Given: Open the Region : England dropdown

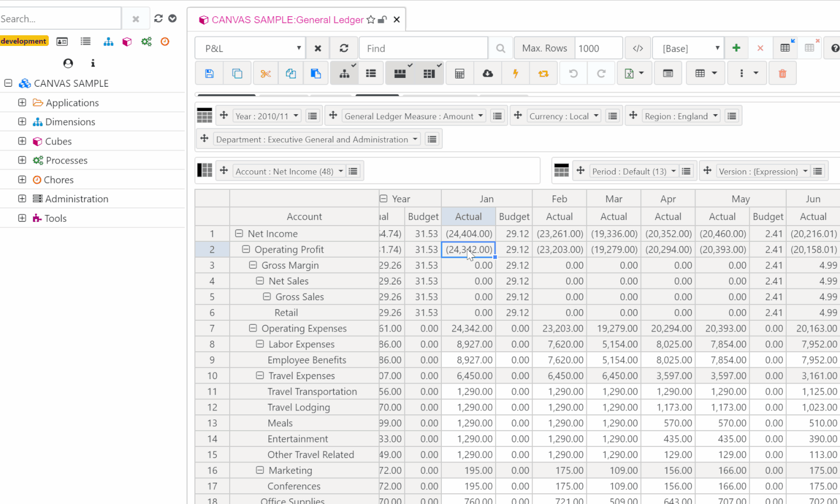Looking at the screenshot, I should 681,116.
